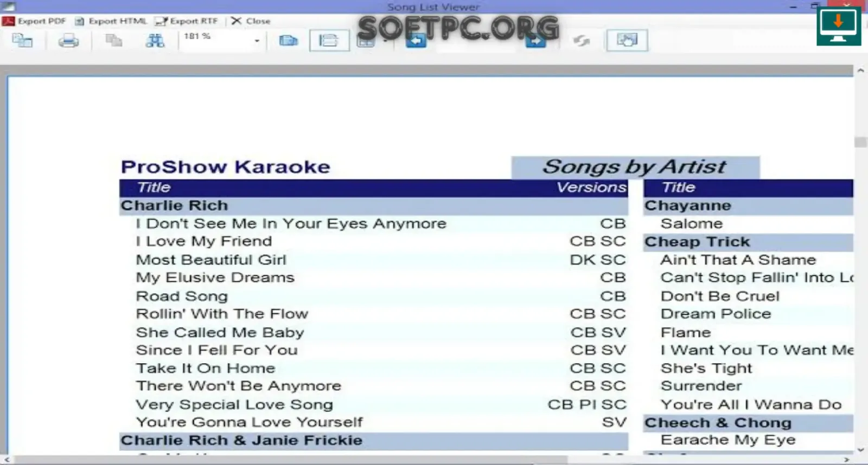868x465 pixels.
Task: Close the viewer using the Close command
Action: pos(251,21)
